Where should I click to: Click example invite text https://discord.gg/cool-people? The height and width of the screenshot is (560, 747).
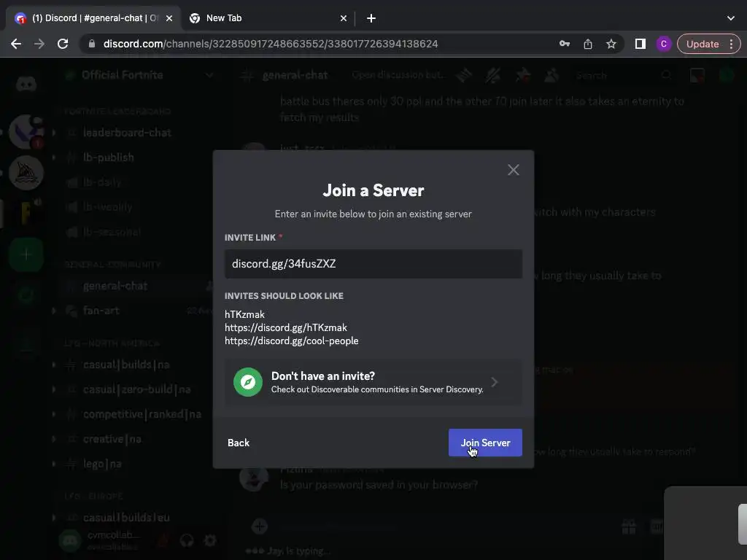(x=292, y=341)
